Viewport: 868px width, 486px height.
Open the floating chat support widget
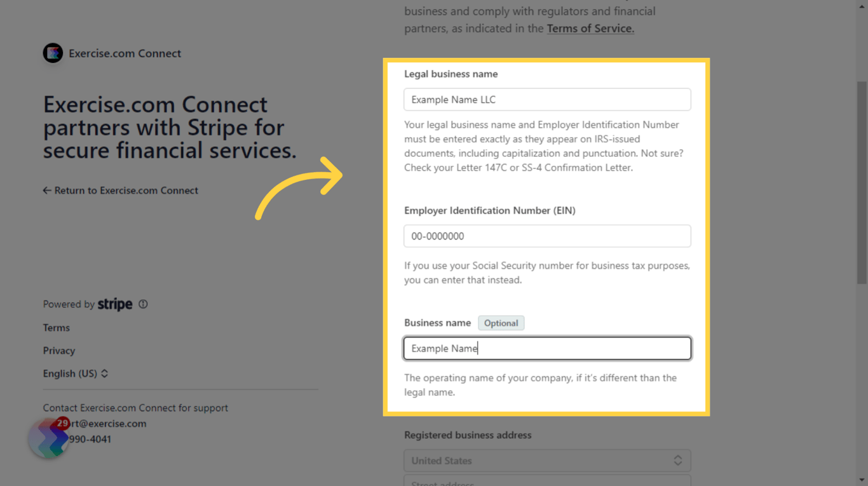click(48, 438)
